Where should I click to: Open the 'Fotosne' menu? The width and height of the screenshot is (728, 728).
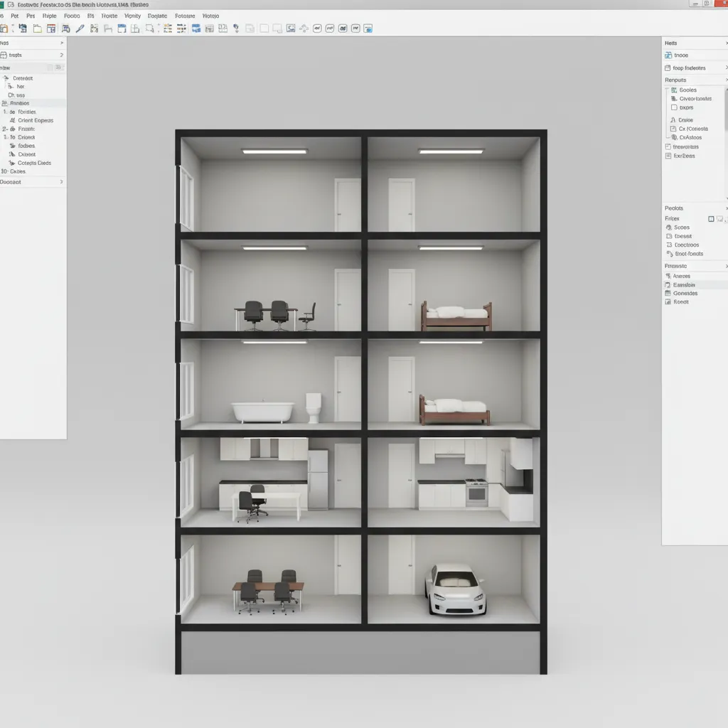tap(185, 16)
